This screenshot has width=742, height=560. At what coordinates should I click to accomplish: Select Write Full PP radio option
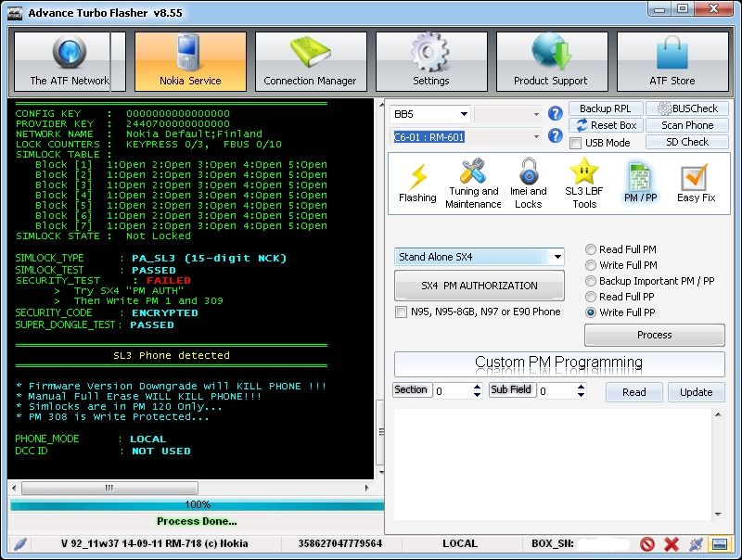tap(591, 312)
